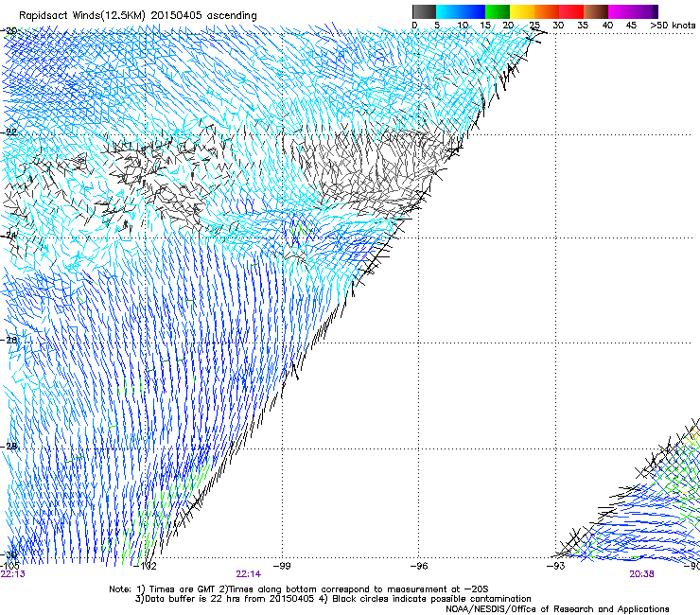This screenshot has height=615, width=700.
Task: Click the NOAA/NESDIS credit line
Action: [557, 609]
